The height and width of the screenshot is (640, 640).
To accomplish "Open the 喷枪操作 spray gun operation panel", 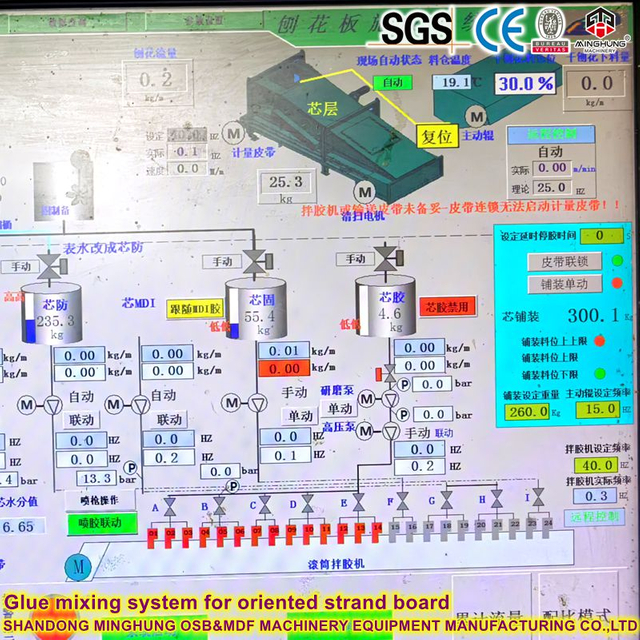I will click(100, 500).
